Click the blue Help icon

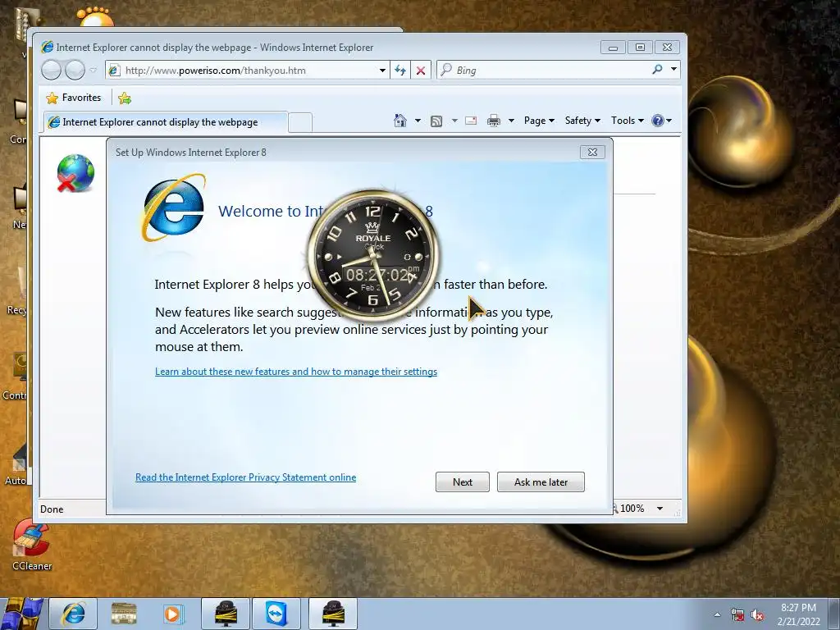click(x=658, y=121)
